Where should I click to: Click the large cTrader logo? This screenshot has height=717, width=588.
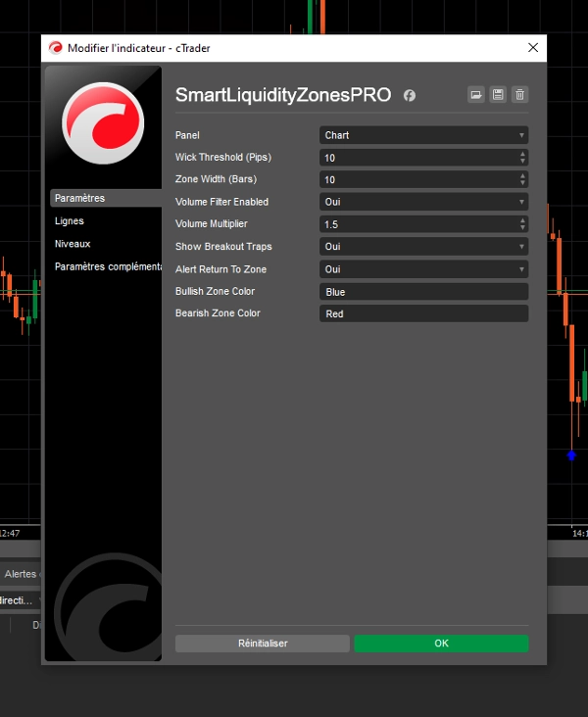click(103, 123)
